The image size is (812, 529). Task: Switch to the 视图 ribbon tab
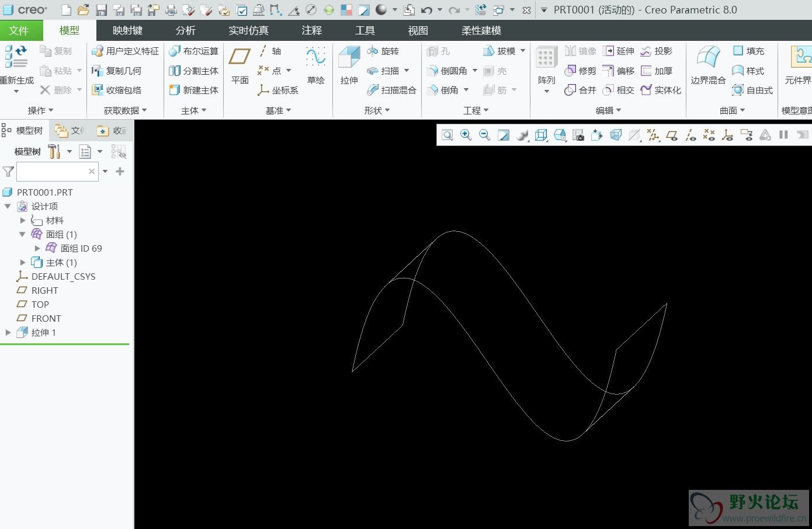(x=418, y=30)
